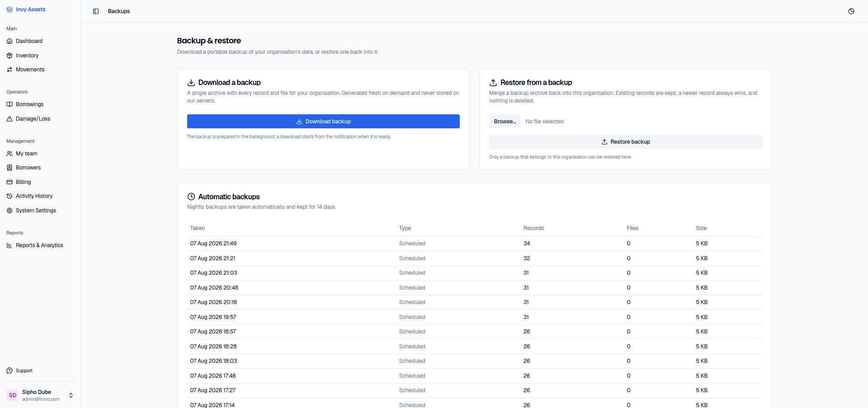Image resolution: width=868 pixels, height=408 pixels.
Task: Click records value 34 in the table
Action: pyautogui.click(x=527, y=244)
